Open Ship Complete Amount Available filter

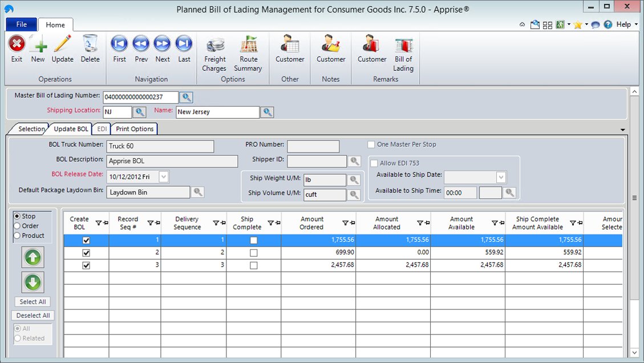(x=573, y=223)
